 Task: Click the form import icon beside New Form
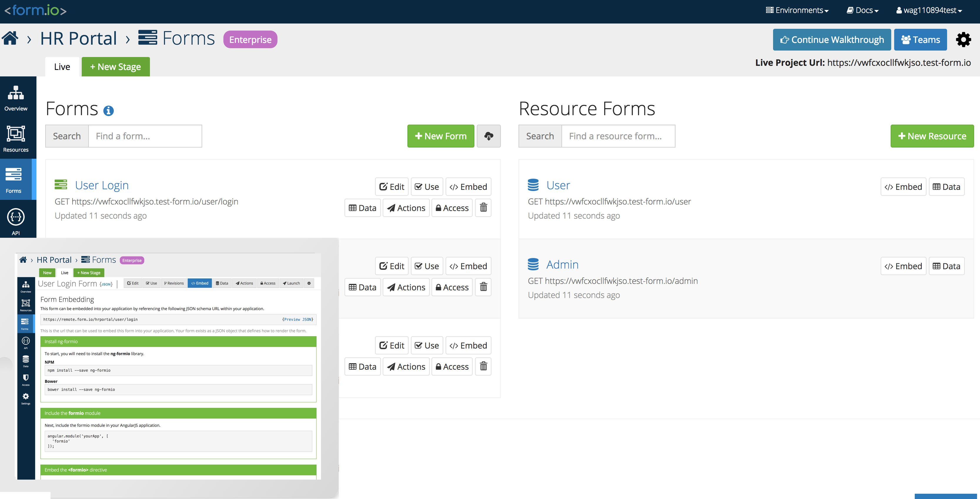[x=489, y=136]
